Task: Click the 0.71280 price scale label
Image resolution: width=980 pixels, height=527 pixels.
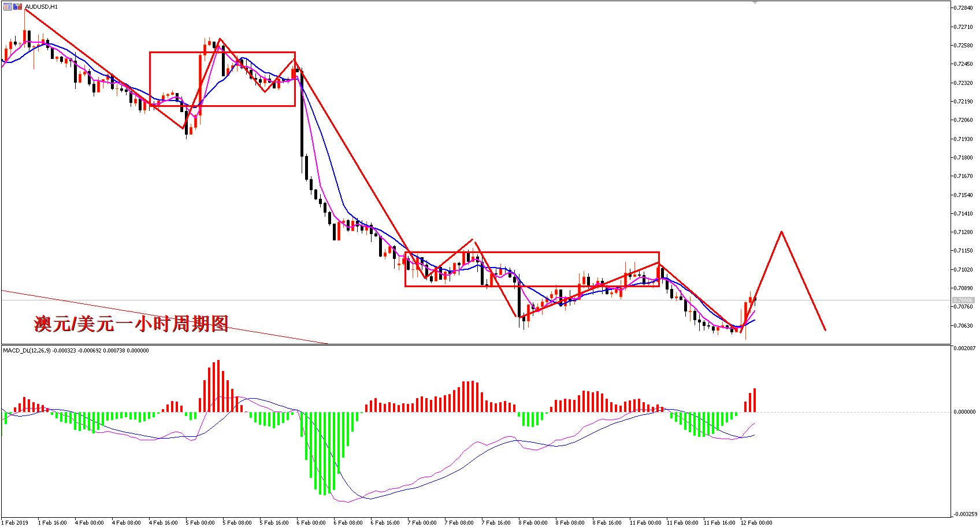Action: click(x=963, y=232)
